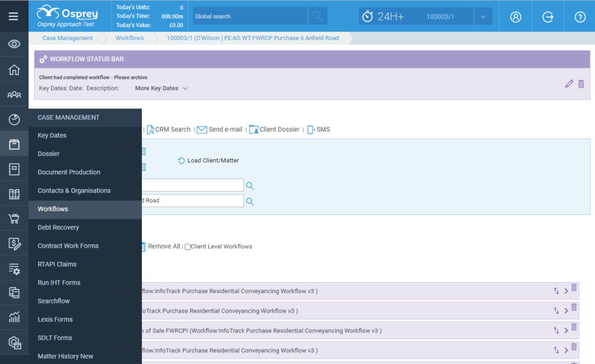
Task: Open the Help question mark icon
Action: click(579, 16)
